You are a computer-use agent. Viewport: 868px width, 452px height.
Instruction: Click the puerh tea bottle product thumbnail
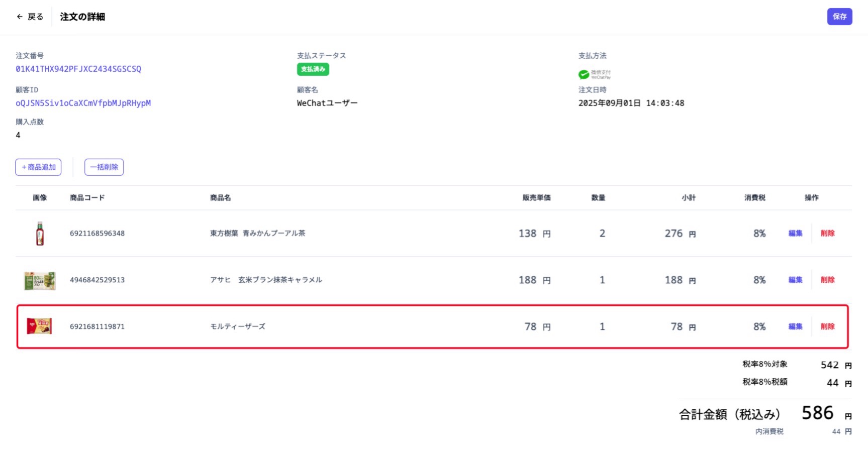pyautogui.click(x=39, y=233)
